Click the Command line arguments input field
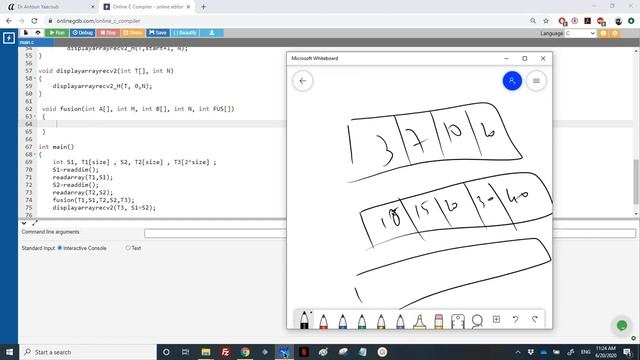The image size is (640, 360). click(x=390, y=233)
